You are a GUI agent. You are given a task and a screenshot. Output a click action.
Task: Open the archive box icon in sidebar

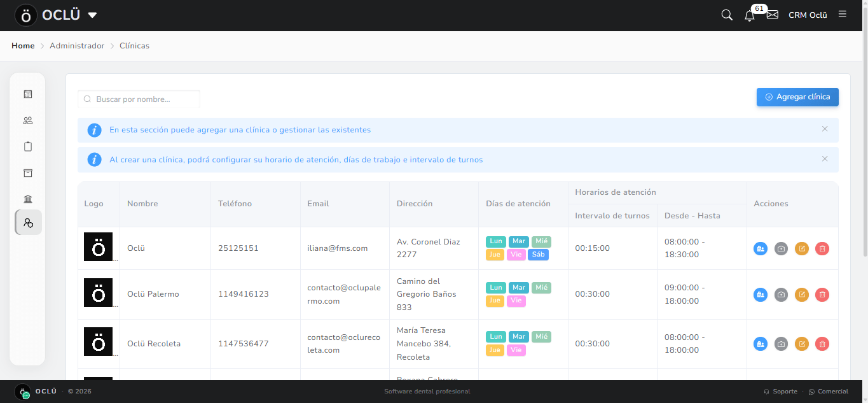[x=28, y=173]
